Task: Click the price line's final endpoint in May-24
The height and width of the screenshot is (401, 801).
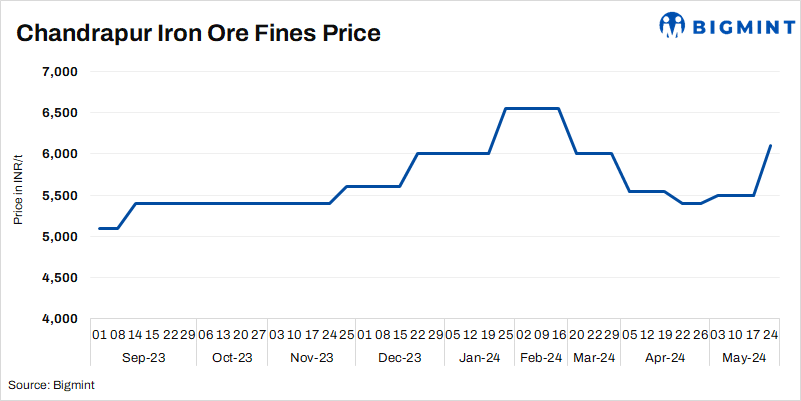Action: click(770, 146)
